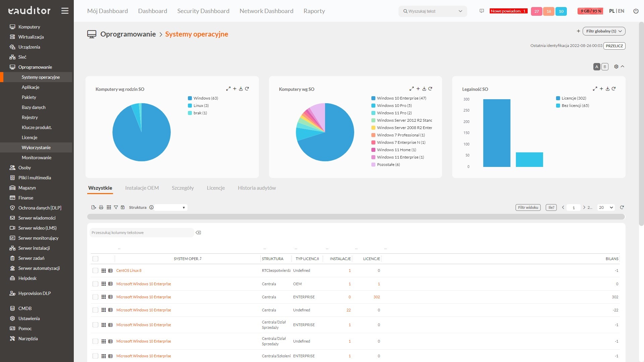Click the Ile? button

551,207
